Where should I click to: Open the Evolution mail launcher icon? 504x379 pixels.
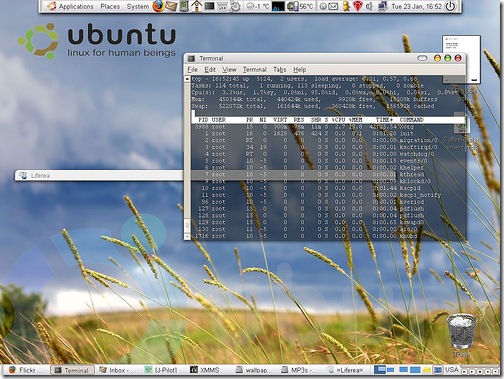point(171,6)
